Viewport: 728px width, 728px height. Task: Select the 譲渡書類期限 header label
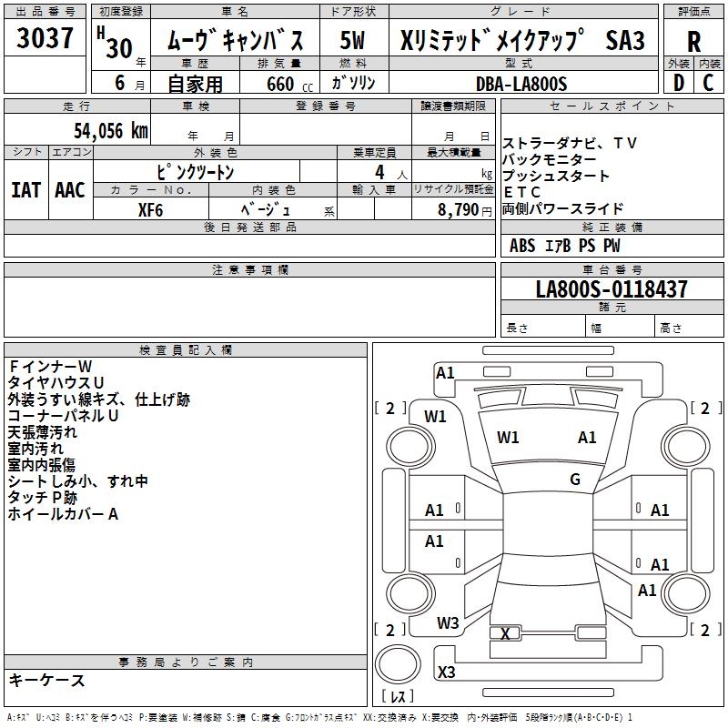coord(453,106)
